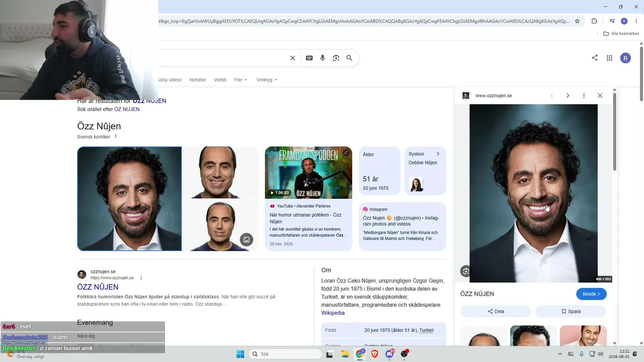Open the Windows notification bell

(635, 354)
